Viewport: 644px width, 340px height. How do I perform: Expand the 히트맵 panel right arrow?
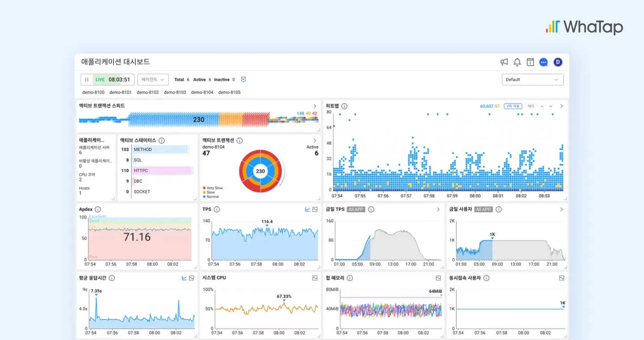pos(562,106)
